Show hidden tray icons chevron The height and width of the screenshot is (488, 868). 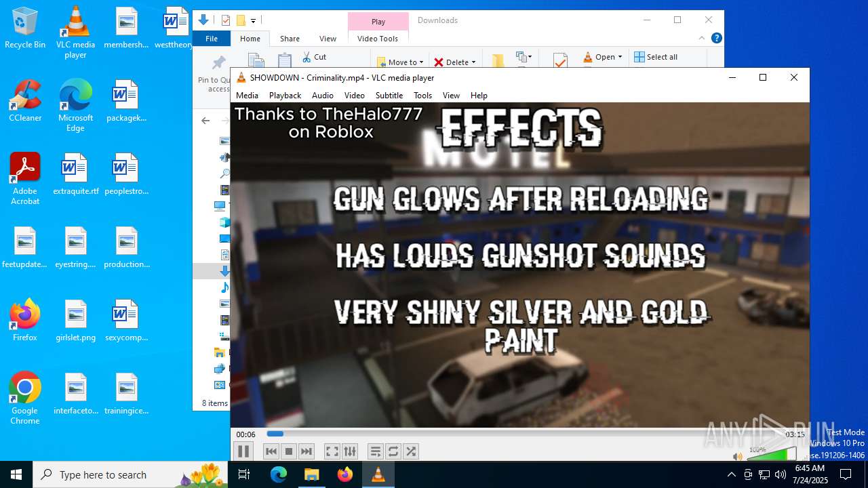pyautogui.click(x=731, y=474)
